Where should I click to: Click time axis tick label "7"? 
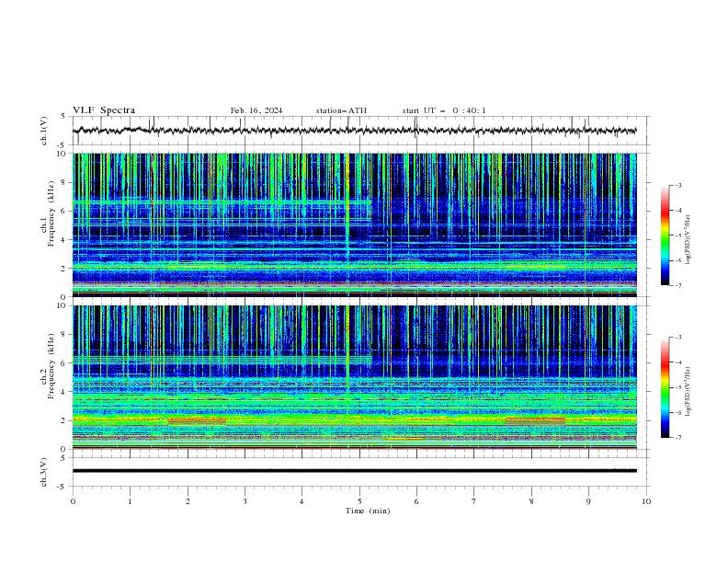(x=473, y=501)
